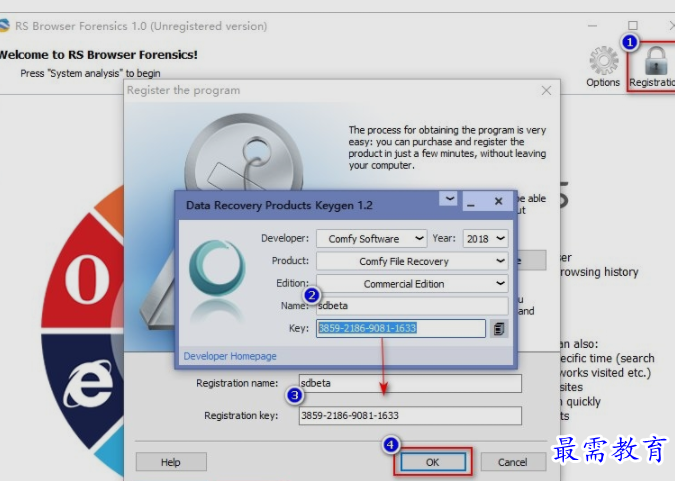Cancel the Register the program dialog
The image size is (675, 481).
(513, 462)
